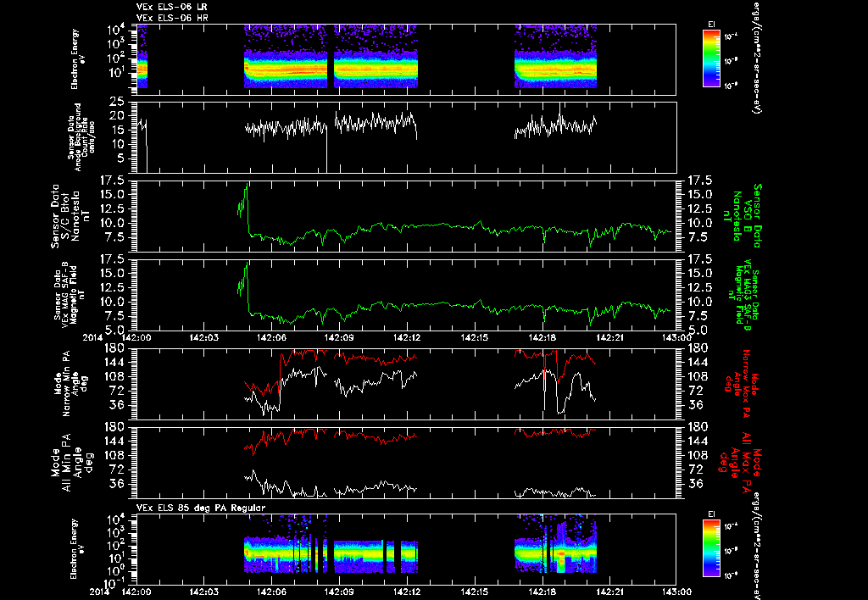Click "142:09" on the bottom time axis
The height and width of the screenshot is (600, 868).
coord(340,592)
